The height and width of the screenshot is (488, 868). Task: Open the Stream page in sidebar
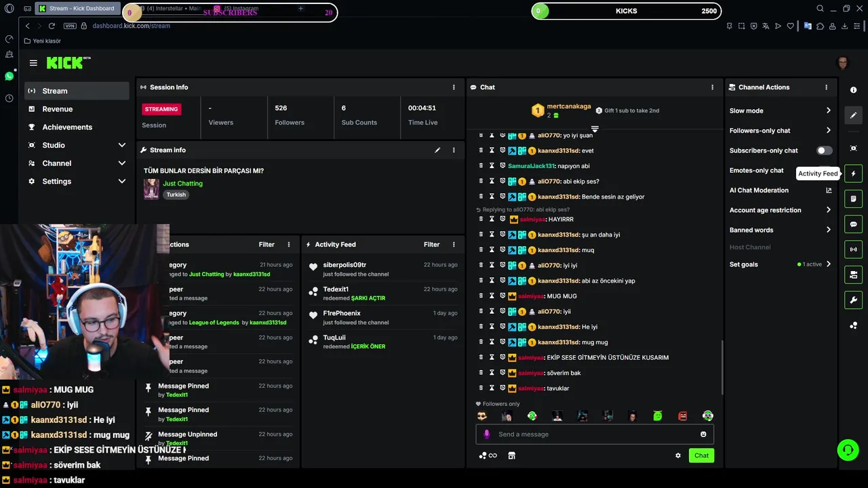pos(77,91)
